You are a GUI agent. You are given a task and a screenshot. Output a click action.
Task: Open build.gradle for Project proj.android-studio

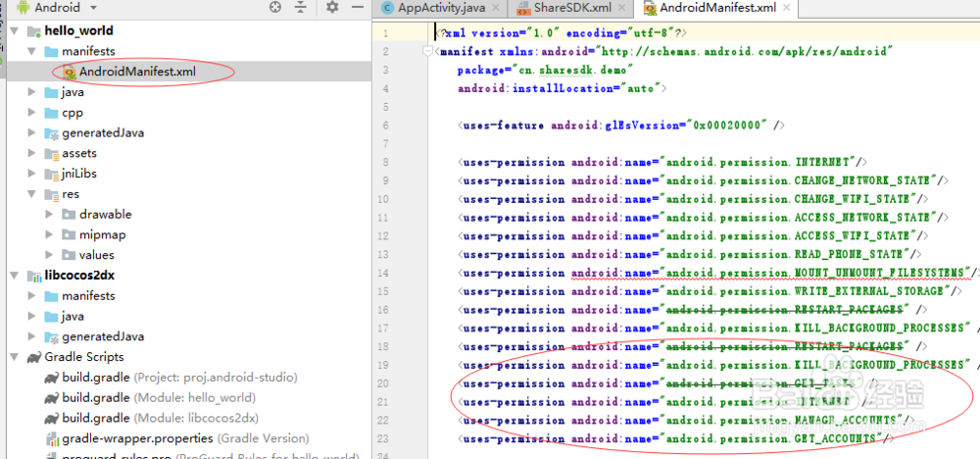coord(179,377)
